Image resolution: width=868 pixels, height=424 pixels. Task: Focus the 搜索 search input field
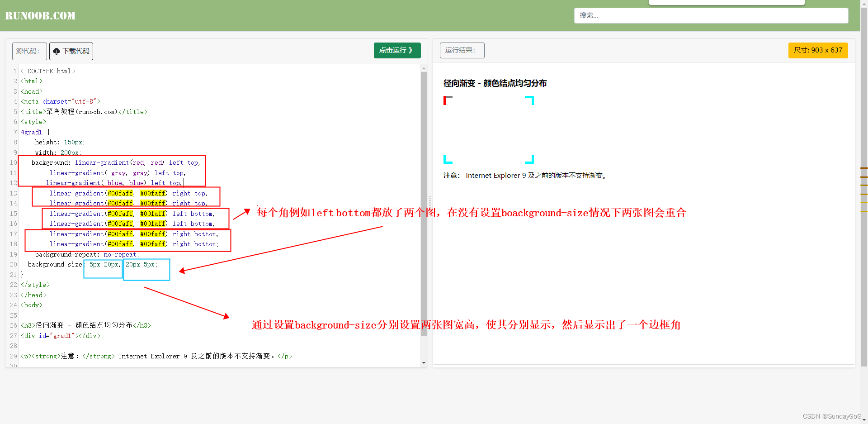[711, 15]
